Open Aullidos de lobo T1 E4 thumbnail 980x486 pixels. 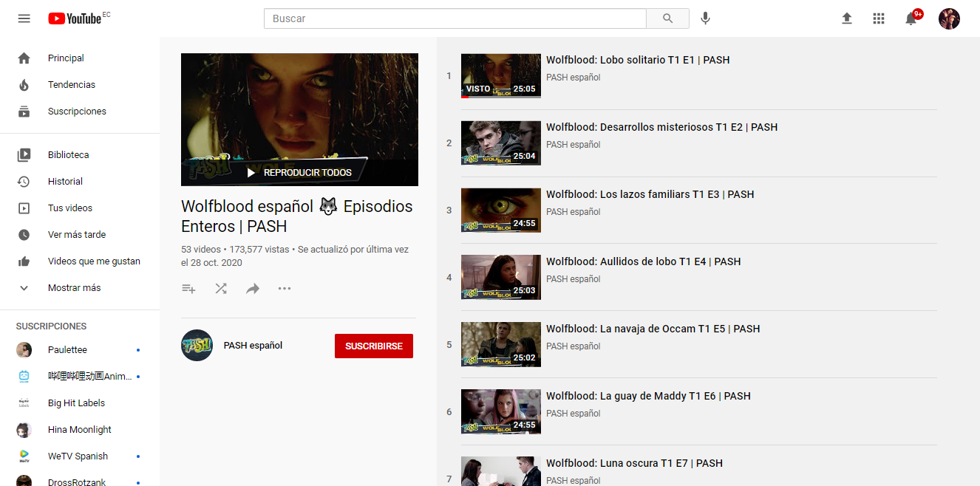click(x=501, y=278)
